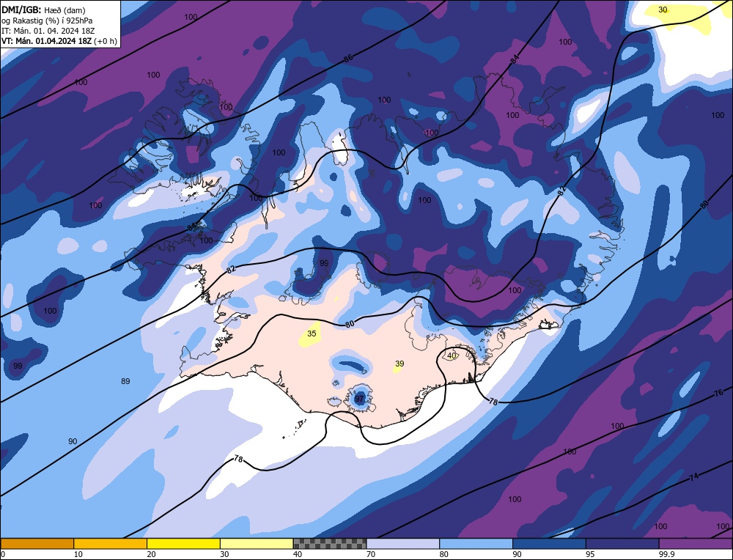Select the purple legend swatch above 99.9
Viewport: 733px width, 560px height.
pos(696,544)
